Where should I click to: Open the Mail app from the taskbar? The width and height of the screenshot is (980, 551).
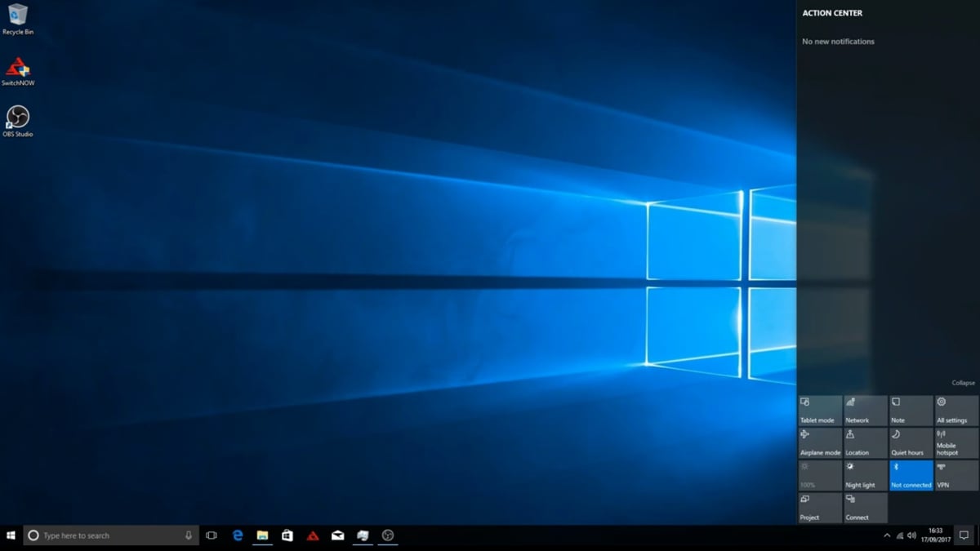pyautogui.click(x=337, y=535)
